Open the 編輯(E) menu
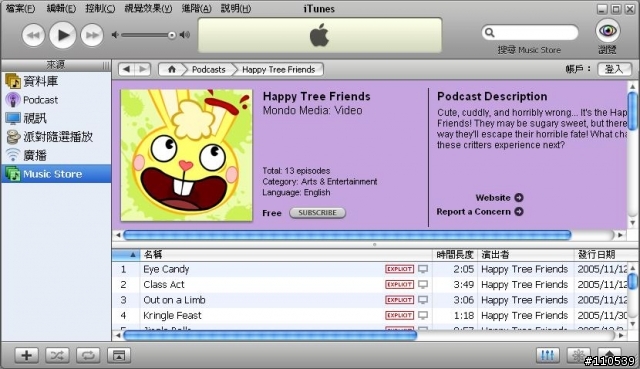 pyautogui.click(x=61, y=9)
